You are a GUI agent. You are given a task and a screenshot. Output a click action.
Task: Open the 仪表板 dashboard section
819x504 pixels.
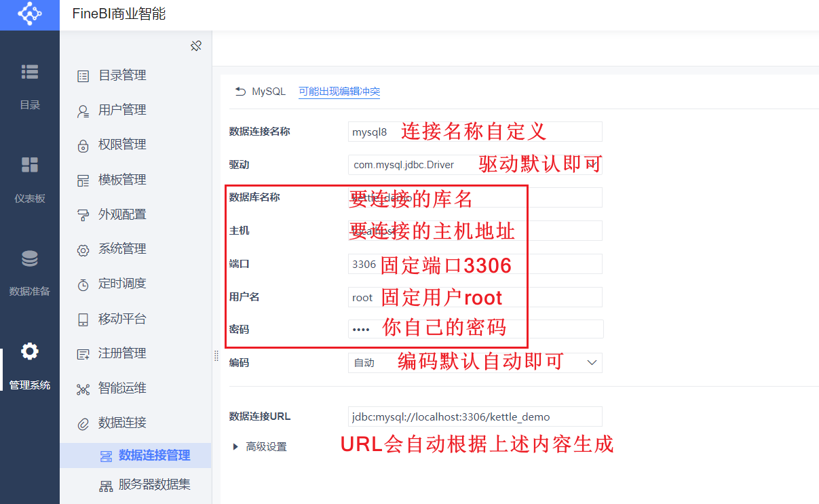[x=30, y=180]
